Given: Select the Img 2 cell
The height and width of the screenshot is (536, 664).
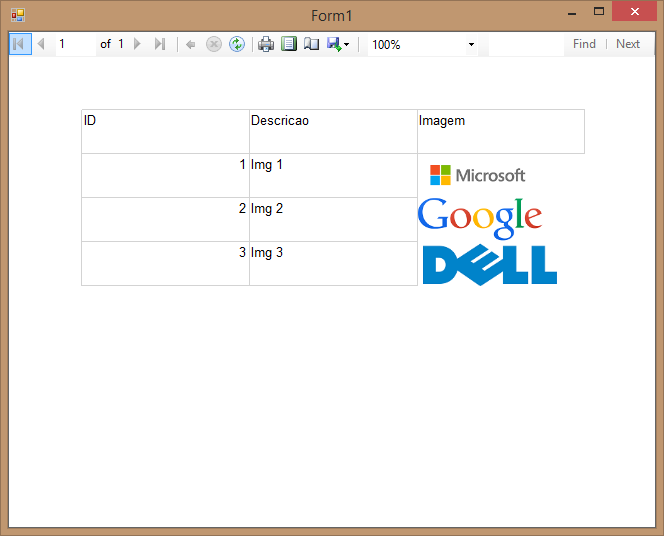Looking at the screenshot, I should (x=333, y=220).
